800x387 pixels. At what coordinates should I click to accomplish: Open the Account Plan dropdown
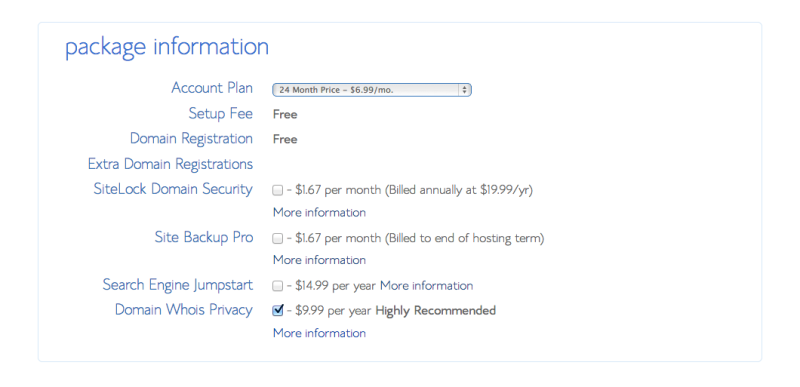click(371, 90)
